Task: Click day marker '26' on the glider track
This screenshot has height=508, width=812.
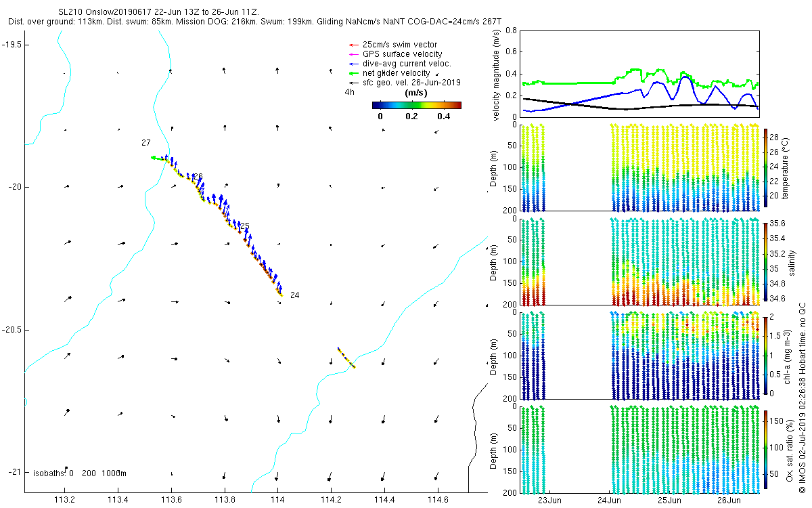Action: coord(198,176)
